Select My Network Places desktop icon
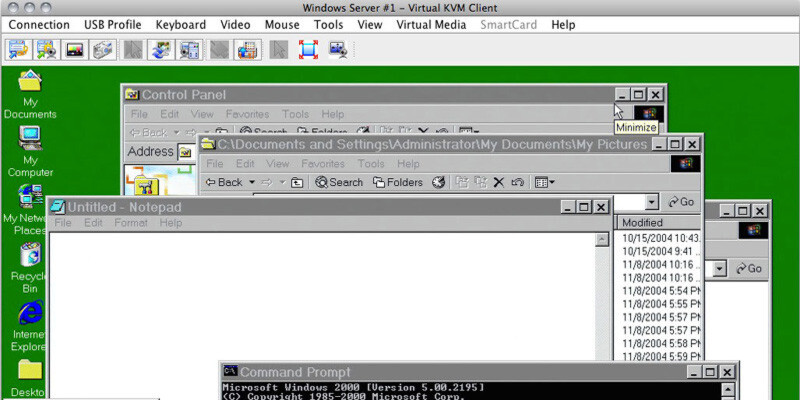 [x=26, y=210]
